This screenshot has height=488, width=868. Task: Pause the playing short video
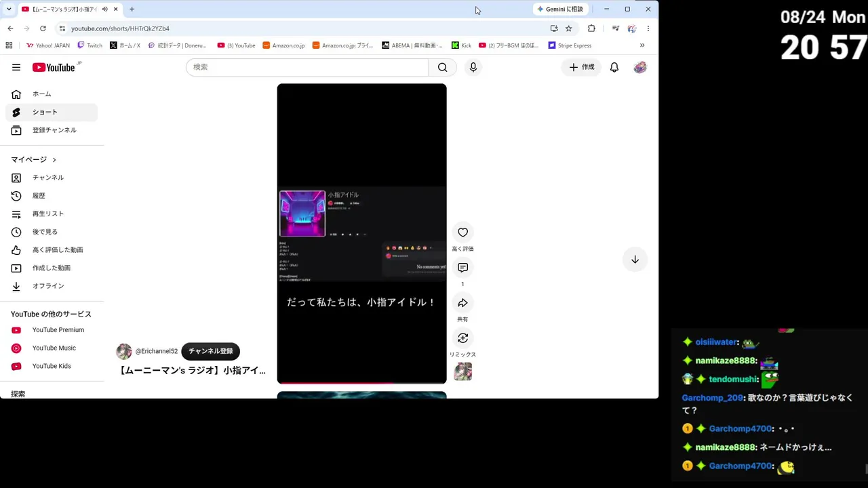pos(361,233)
